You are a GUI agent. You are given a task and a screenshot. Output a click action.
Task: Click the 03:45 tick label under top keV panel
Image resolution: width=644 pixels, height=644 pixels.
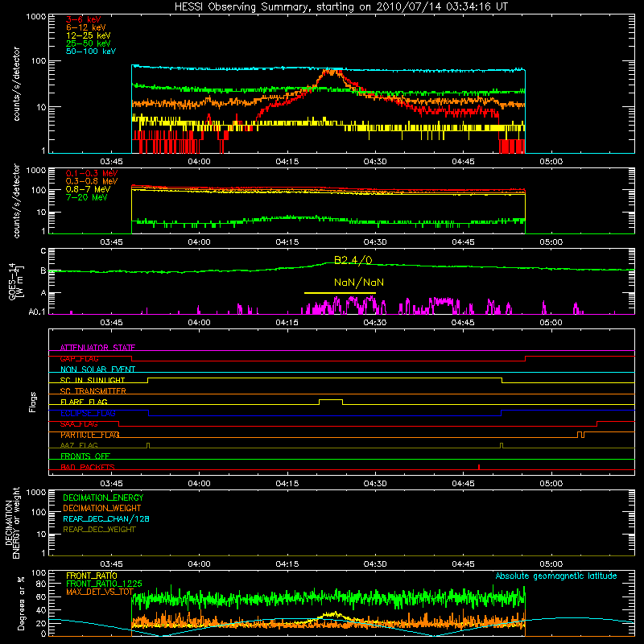tap(111, 162)
